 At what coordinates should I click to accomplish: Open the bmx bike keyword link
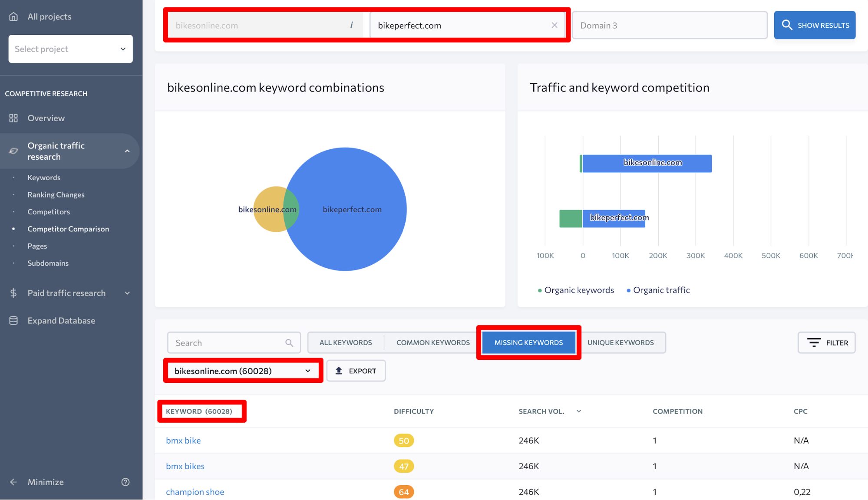183,441
